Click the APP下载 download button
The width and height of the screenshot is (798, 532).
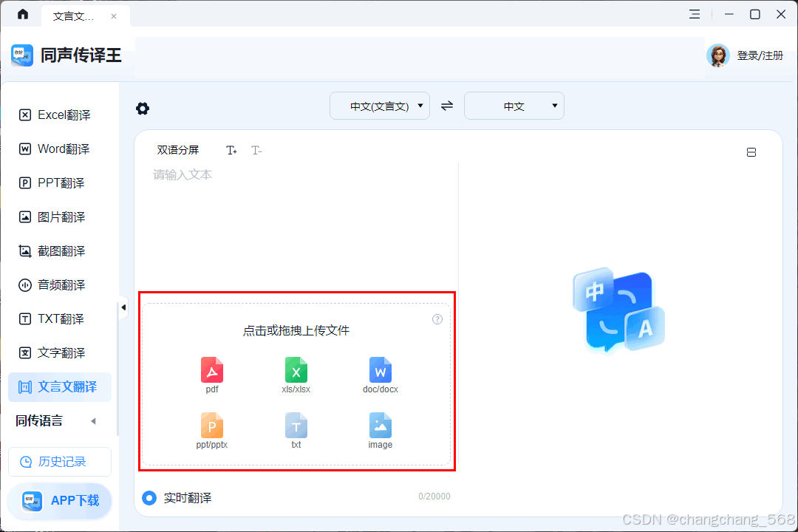point(60,501)
